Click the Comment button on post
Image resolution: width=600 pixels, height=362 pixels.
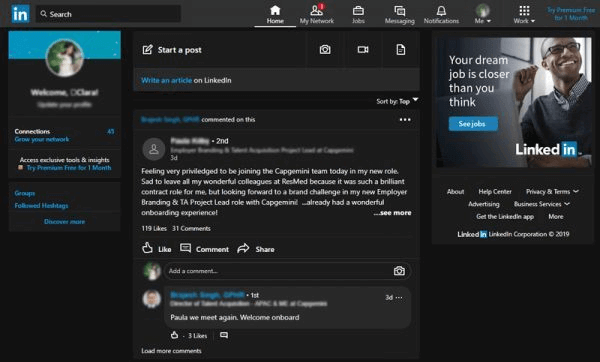[x=204, y=249]
